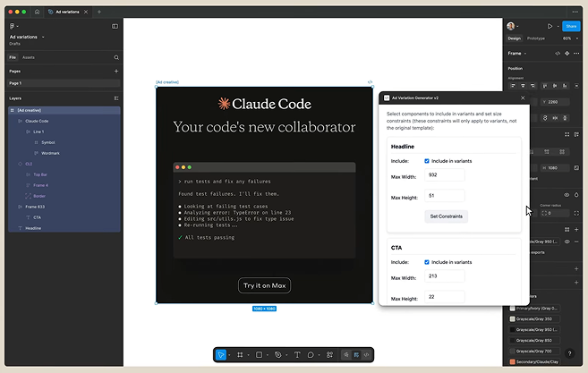
Task: Remove fill with minus button
Action: pos(576,242)
